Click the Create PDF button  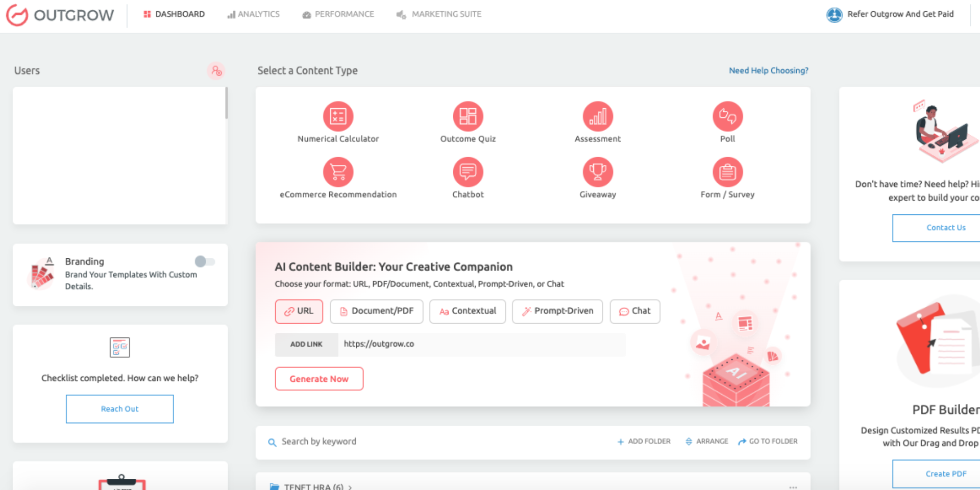(936, 474)
